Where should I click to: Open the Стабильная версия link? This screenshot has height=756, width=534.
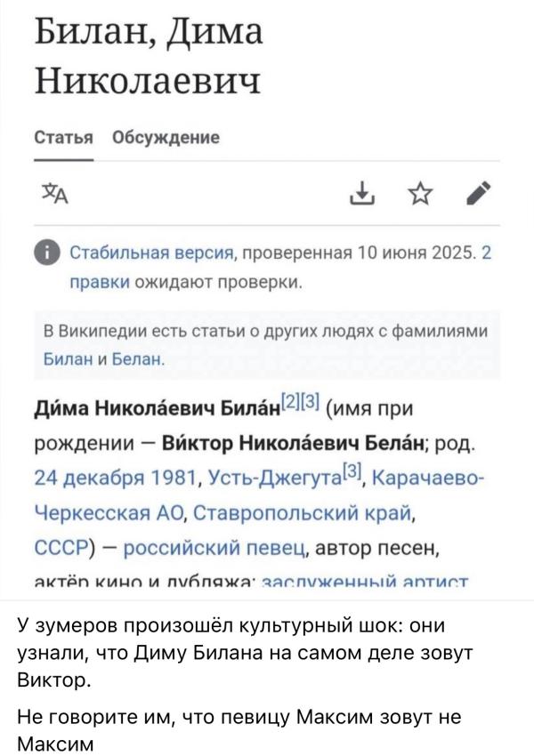(153, 253)
